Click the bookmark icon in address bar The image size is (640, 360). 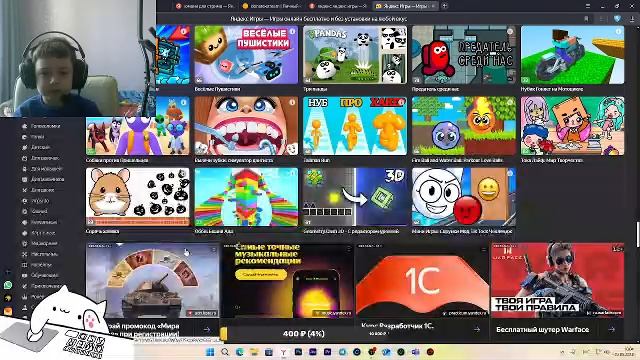pos(587,19)
